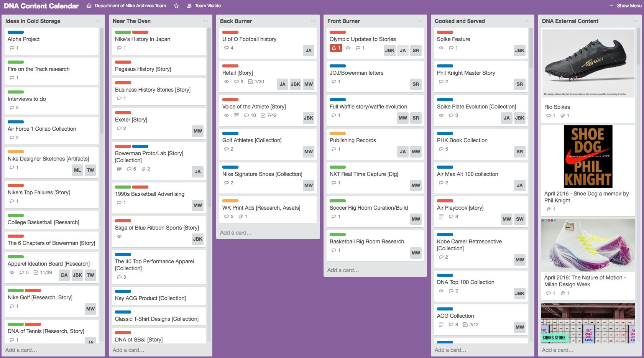Click watch eye icon on Apparel Ideation Board
The height and width of the screenshot is (358, 644).
coord(12,273)
